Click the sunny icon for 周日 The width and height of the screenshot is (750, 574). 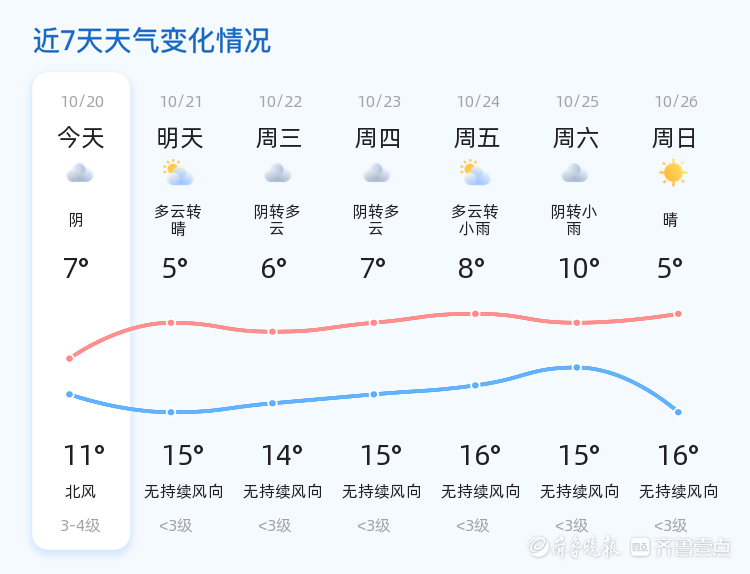(673, 173)
